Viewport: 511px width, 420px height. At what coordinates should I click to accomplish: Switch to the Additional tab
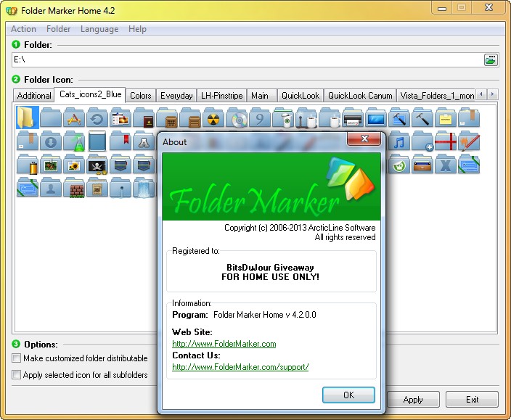tap(34, 96)
